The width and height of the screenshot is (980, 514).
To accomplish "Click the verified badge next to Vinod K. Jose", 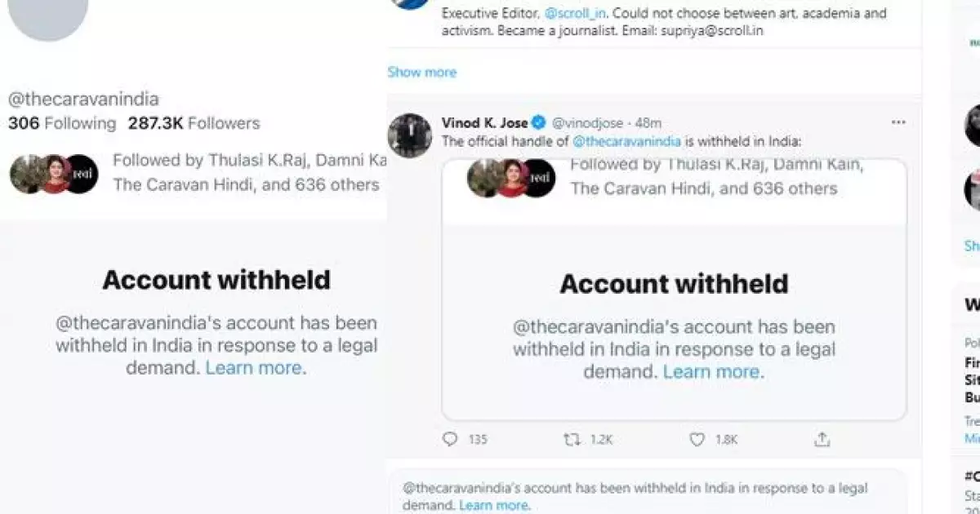I will point(539,122).
